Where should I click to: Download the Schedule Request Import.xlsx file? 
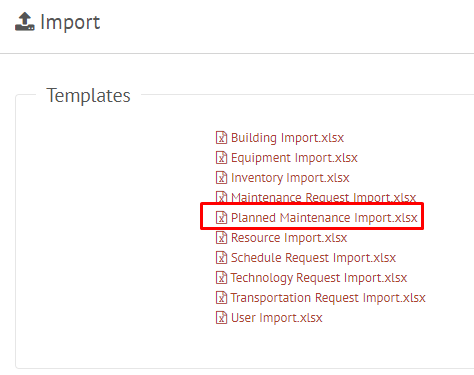click(x=313, y=258)
